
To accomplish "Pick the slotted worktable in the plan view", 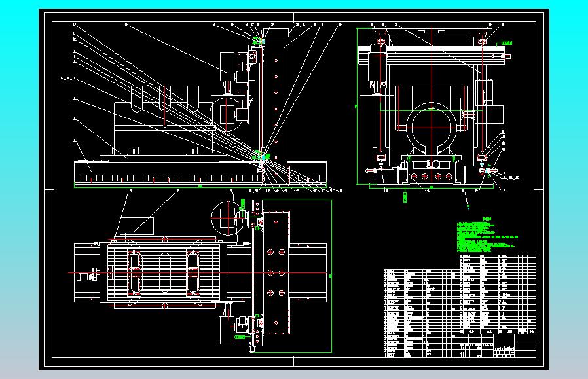I will pyautogui.click(x=164, y=272).
